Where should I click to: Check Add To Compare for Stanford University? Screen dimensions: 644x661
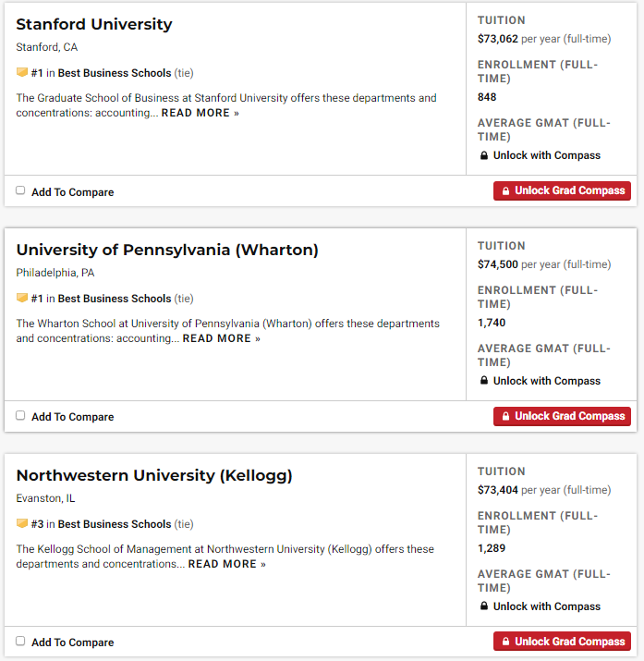coord(21,190)
